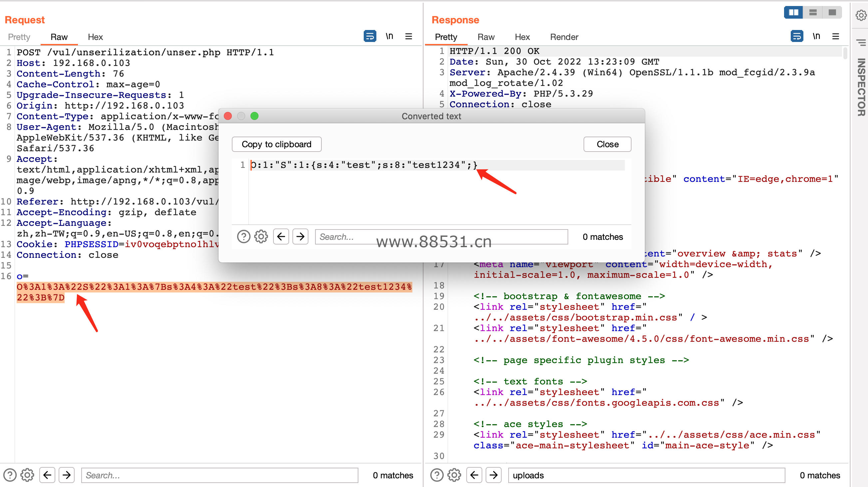Open the INSPECTOR side panel
The width and height of the screenshot is (868, 487).
pos(861,87)
